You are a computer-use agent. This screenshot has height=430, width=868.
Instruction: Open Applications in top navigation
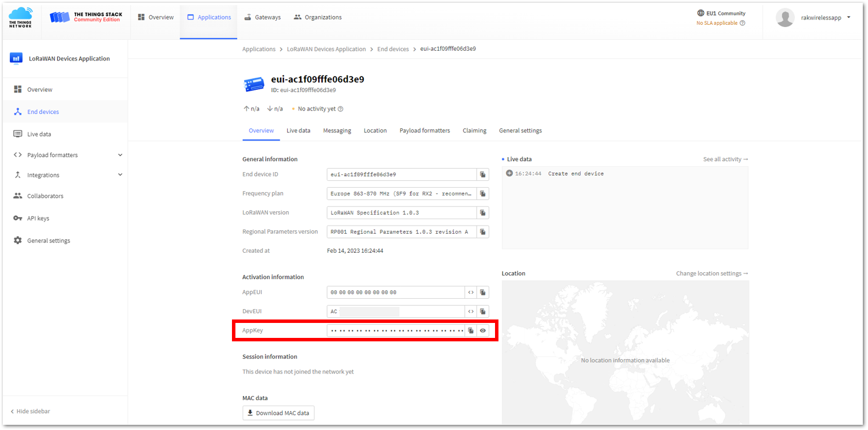(x=208, y=17)
